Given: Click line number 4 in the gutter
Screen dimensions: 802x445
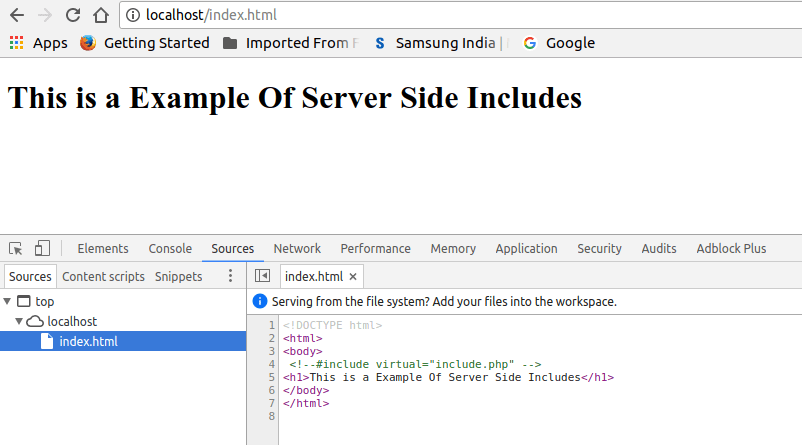Looking at the screenshot, I should click(272, 364).
